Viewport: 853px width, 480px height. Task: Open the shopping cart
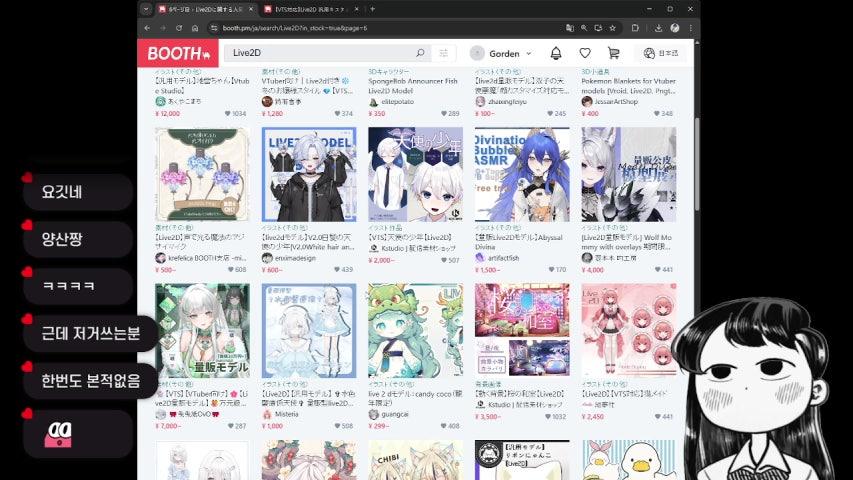[614, 53]
